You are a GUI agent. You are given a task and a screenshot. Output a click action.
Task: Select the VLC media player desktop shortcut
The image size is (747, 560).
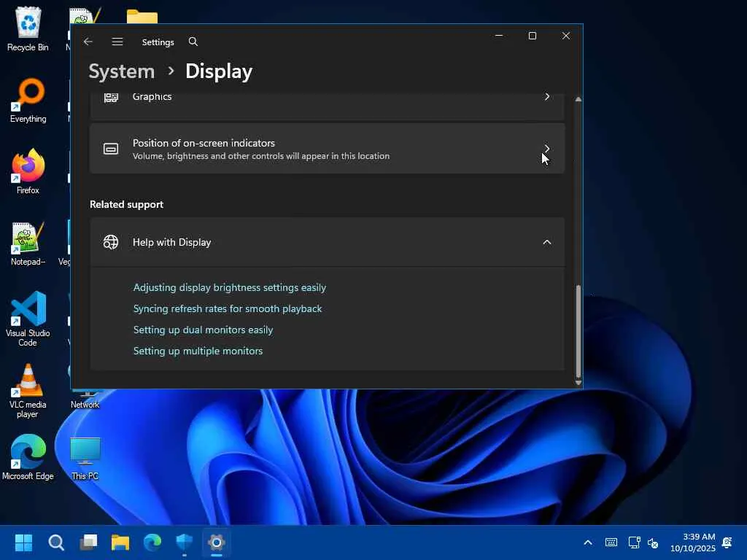[x=28, y=391]
